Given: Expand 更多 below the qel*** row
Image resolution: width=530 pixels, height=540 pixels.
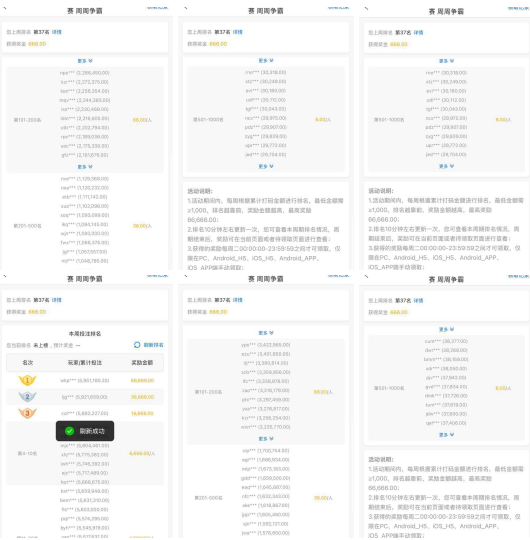Looking at the screenshot, I should coord(446,435).
